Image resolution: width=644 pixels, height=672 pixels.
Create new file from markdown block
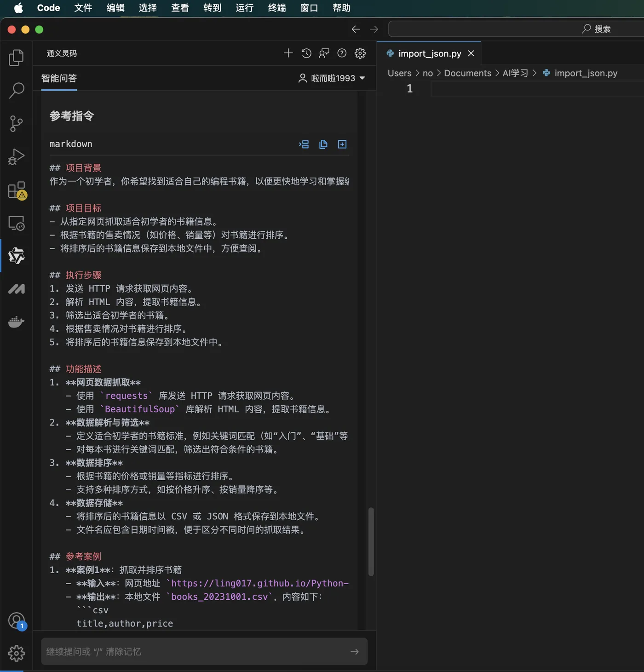tap(342, 144)
